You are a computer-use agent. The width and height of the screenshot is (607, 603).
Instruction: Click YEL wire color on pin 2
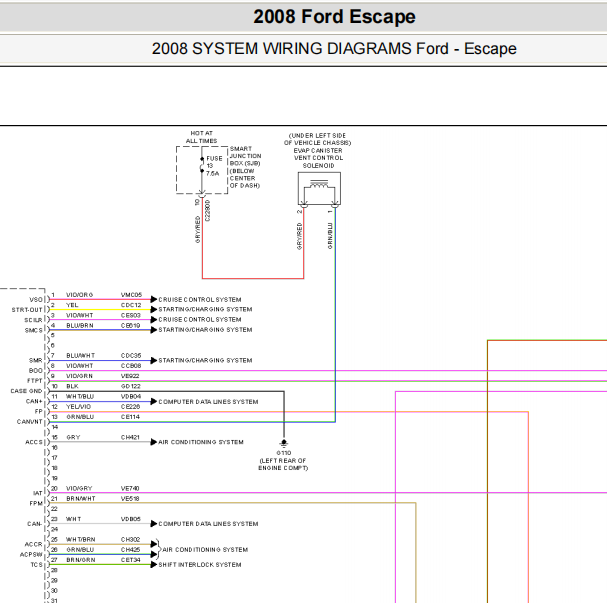tap(72, 305)
